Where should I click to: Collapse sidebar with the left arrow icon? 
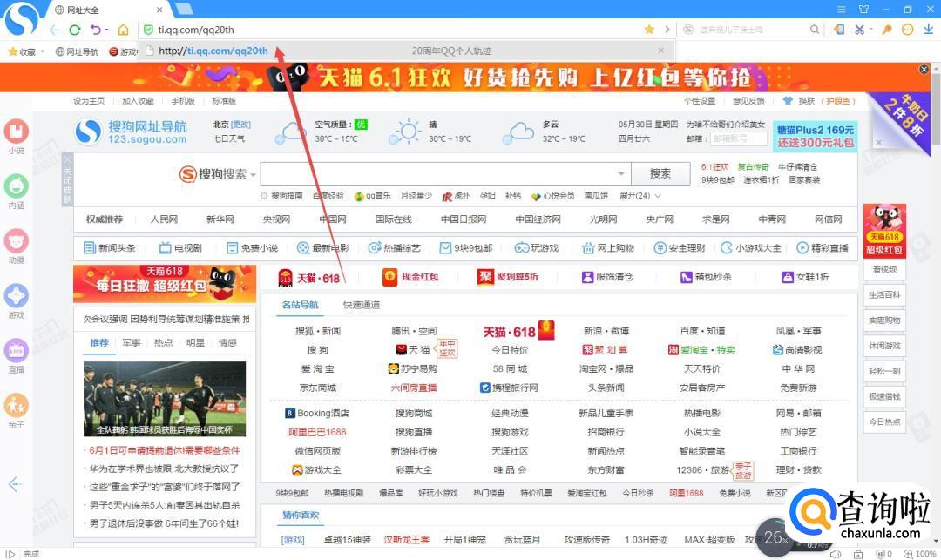(x=15, y=484)
